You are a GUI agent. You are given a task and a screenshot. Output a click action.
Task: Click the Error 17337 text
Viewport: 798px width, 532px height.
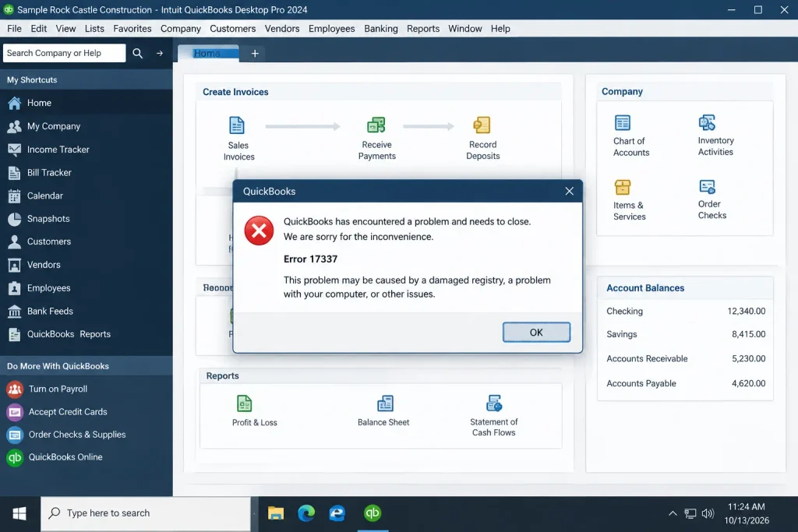coord(310,259)
